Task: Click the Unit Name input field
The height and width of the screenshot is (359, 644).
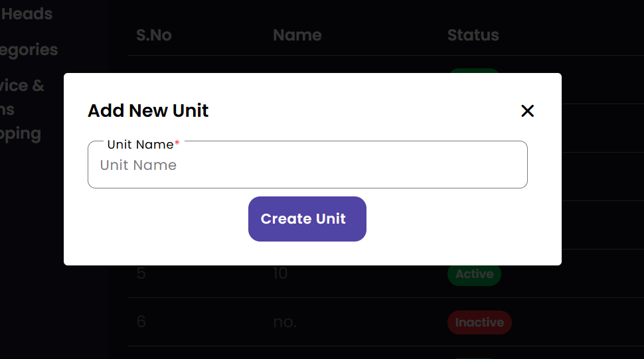Action: [307, 165]
